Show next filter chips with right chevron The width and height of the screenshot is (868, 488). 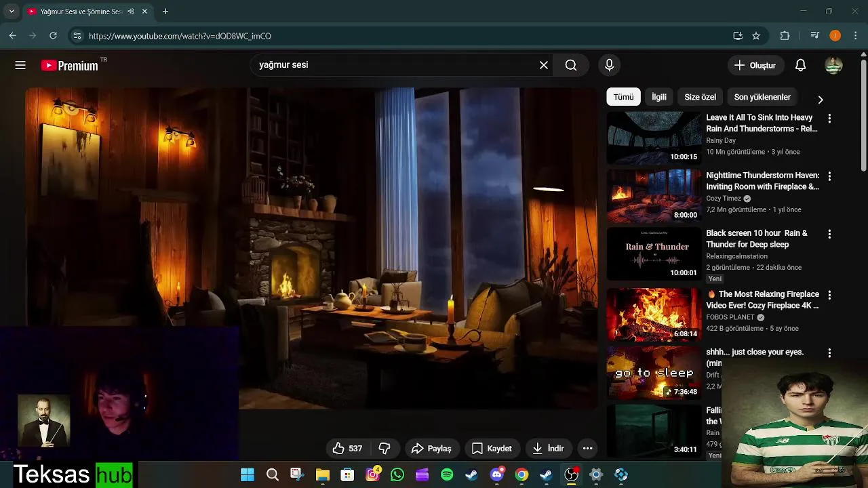(821, 100)
